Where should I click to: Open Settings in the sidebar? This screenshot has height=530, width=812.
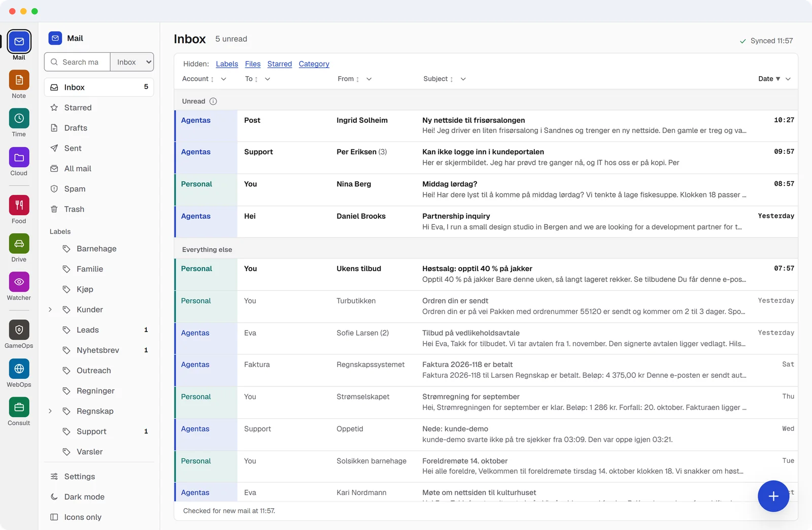(99, 476)
